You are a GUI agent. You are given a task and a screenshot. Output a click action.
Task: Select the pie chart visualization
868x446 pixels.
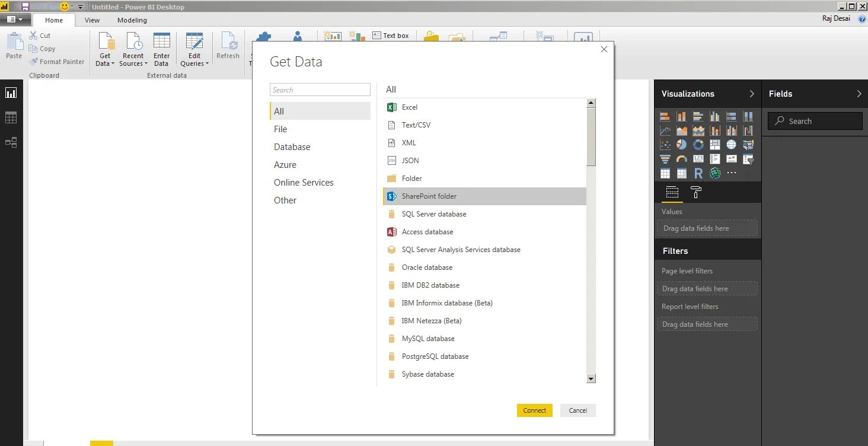(x=682, y=145)
